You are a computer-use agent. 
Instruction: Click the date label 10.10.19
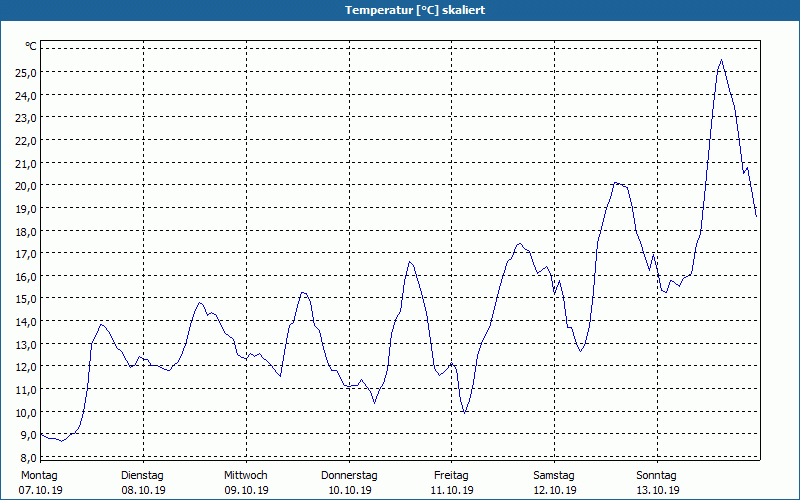pos(349,490)
